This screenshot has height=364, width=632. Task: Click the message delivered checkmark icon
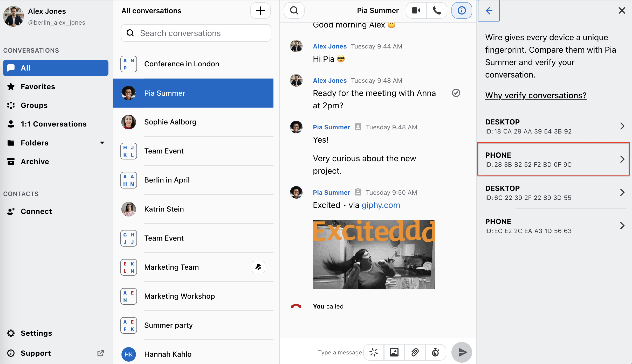456,93
